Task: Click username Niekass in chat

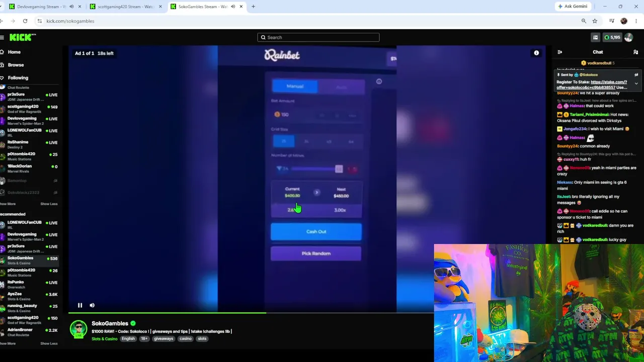Action: click(565, 183)
